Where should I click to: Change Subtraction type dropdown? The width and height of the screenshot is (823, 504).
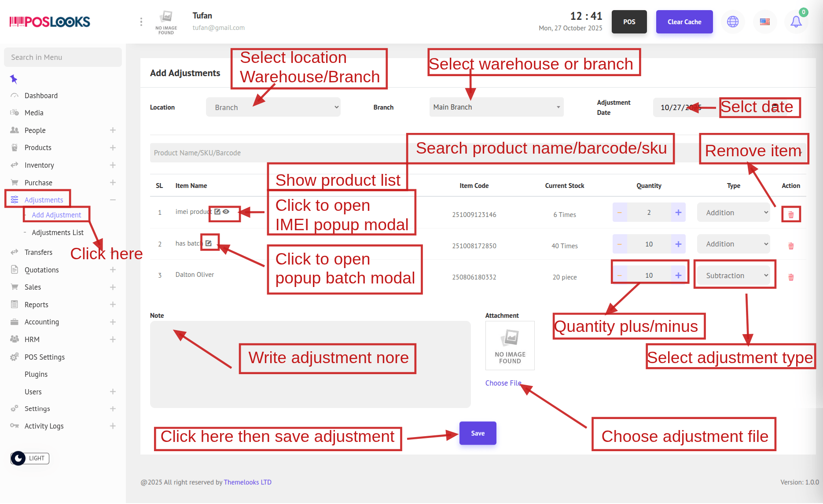click(734, 276)
